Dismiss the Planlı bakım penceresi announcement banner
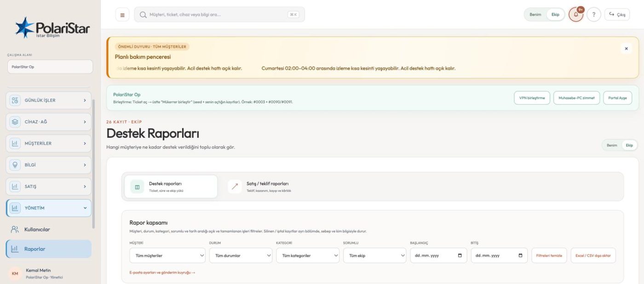644x284 pixels. point(626,48)
